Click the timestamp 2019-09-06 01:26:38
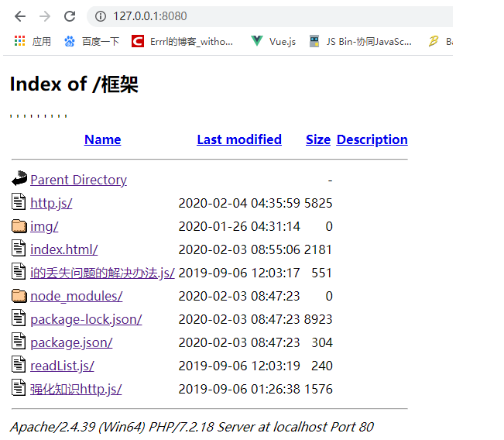The width and height of the screenshot is (504, 440). point(239,389)
